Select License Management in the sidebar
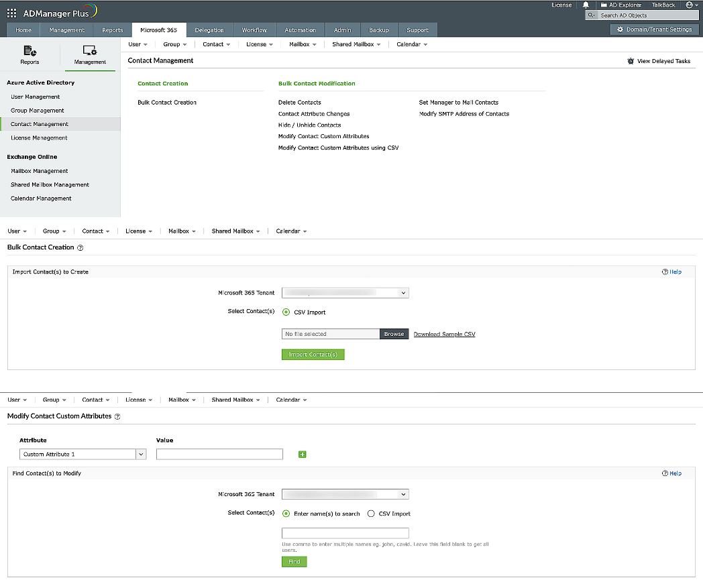This screenshot has height=588, width=703. click(39, 138)
